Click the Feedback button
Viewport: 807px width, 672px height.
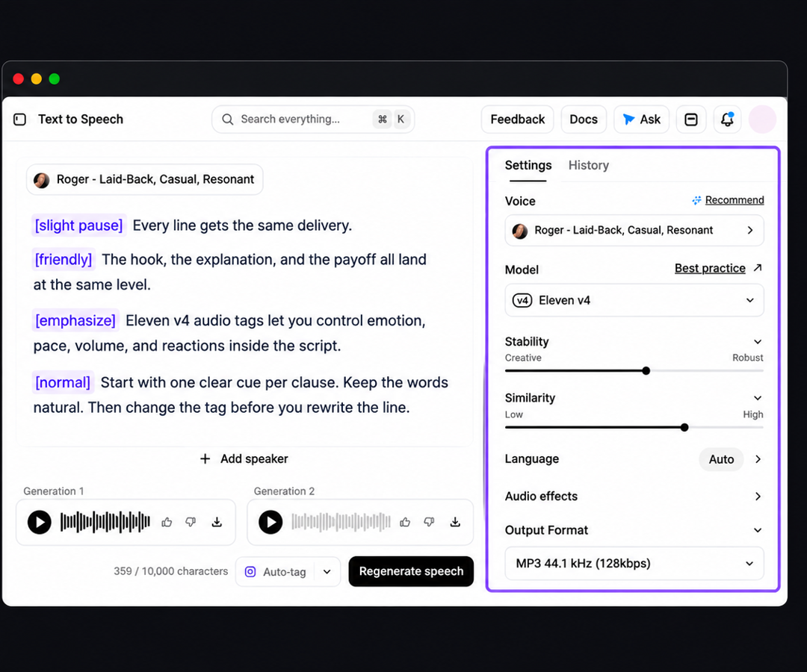(x=517, y=119)
